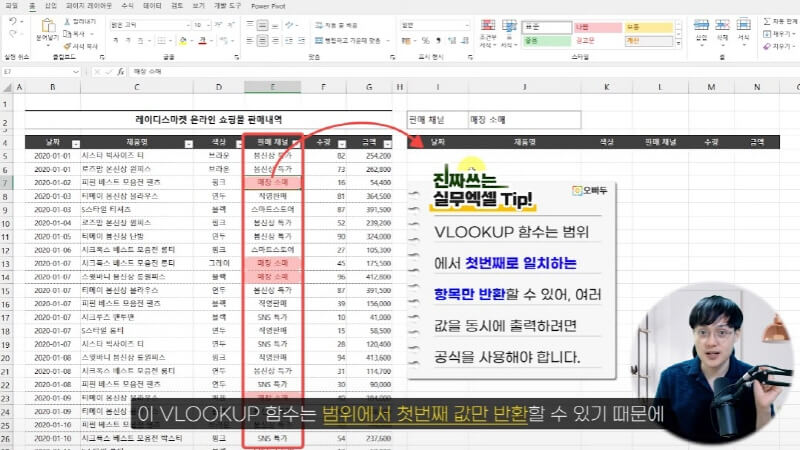
Task: Apply the pink 나쁨 (Bad) style swatch
Action: [x=597, y=27]
